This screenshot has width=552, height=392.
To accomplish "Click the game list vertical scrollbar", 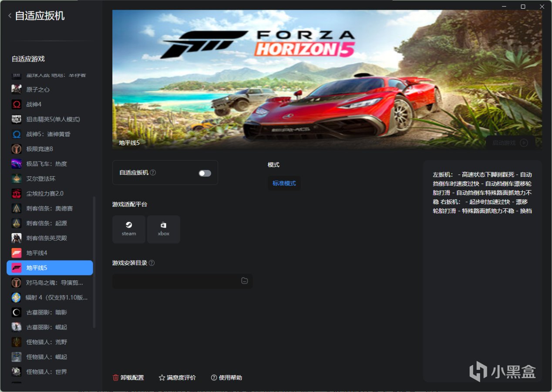I will [94, 262].
